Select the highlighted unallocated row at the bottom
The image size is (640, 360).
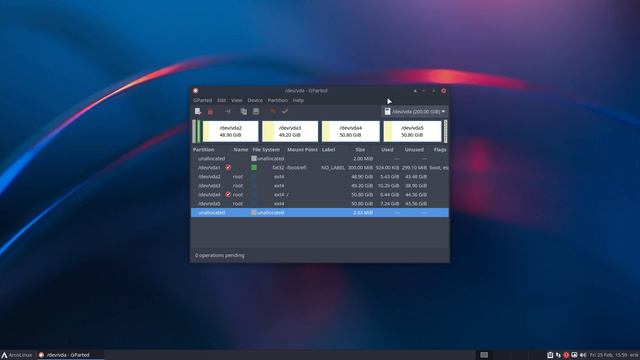click(320, 213)
